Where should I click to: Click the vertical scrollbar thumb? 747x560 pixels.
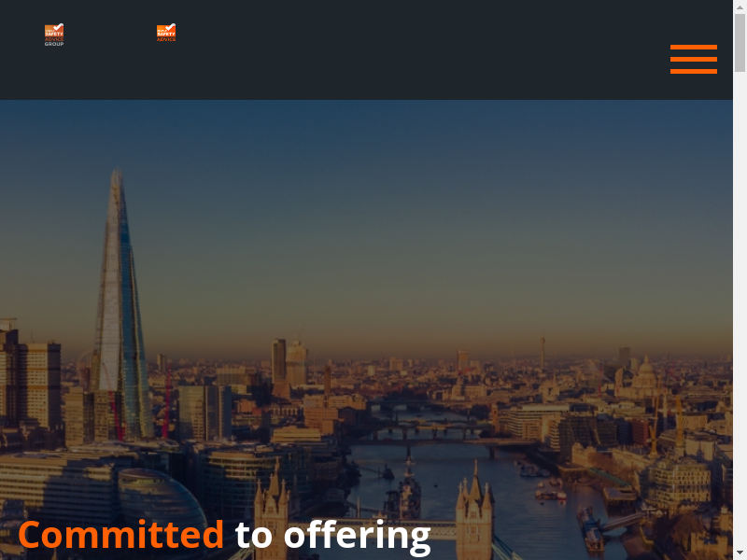(740, 43)
